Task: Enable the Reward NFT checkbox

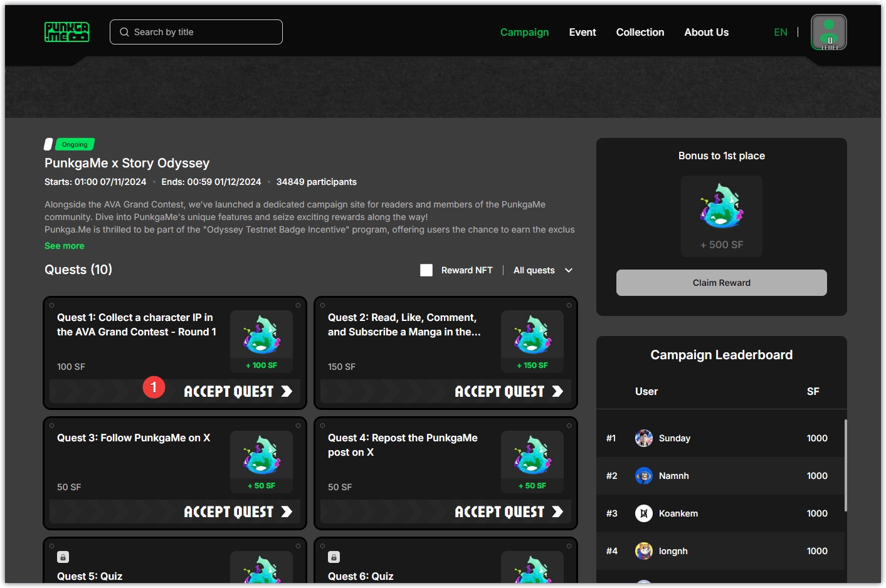Action: click(x=426, y=270)
